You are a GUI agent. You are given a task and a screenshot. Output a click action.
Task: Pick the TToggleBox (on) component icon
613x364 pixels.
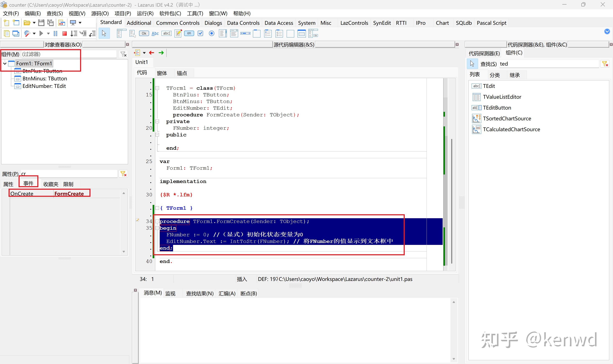click(x=189, y=33)
